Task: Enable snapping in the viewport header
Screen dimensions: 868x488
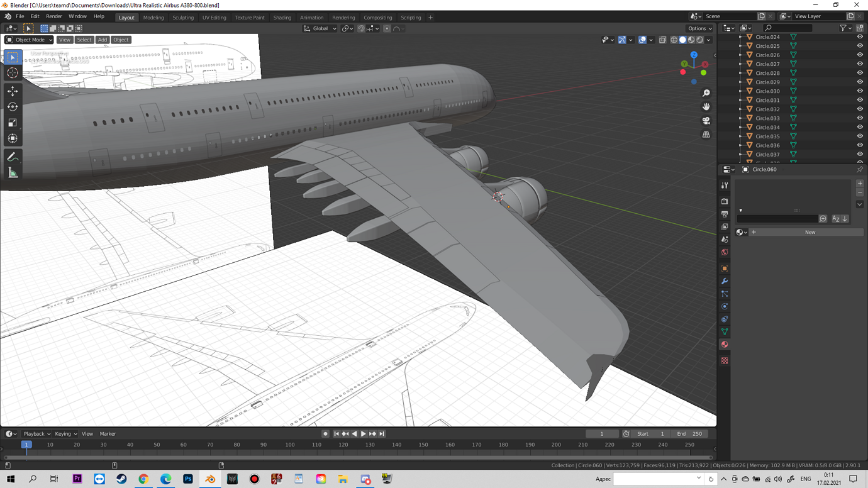Action: click(361, 28)
